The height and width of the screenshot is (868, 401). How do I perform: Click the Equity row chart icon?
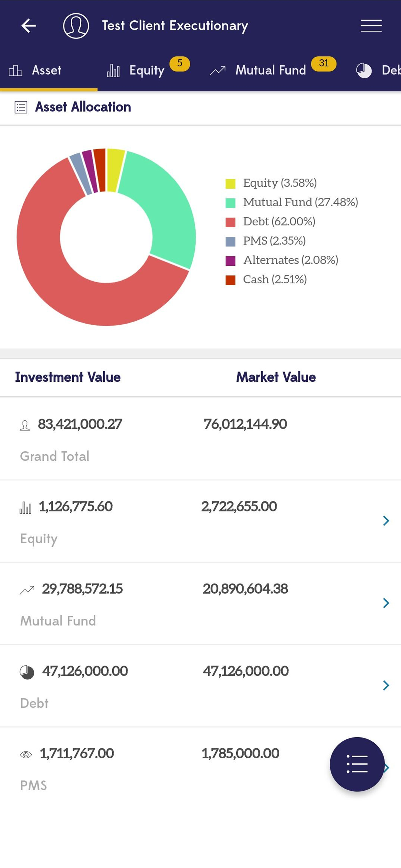[x=26, y=507]
